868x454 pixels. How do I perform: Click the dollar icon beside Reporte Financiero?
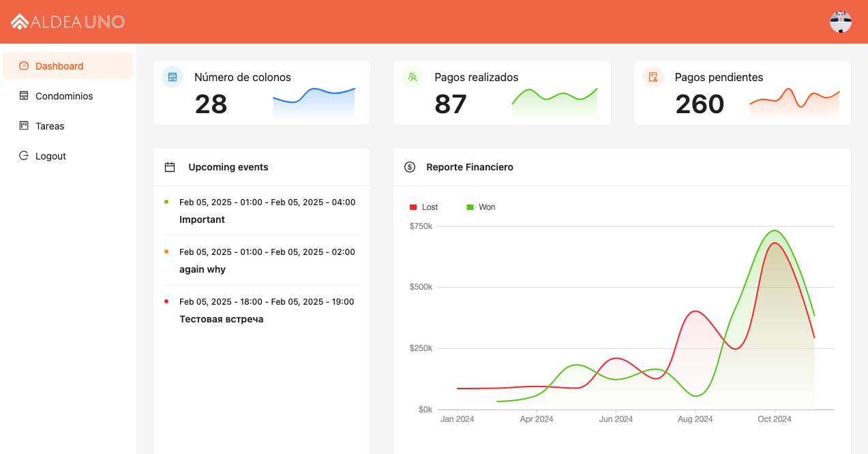pos(410,167)
